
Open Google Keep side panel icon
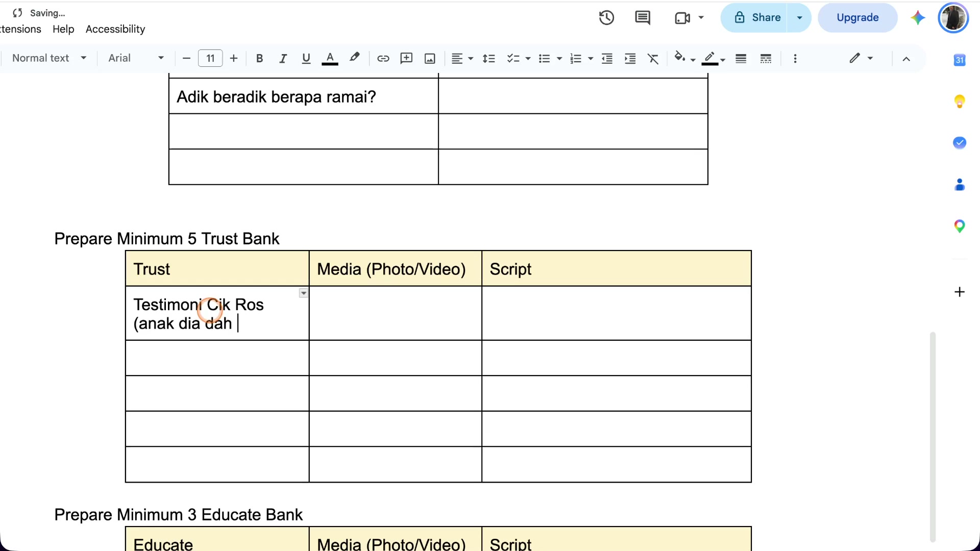pyautogui.click(x=960, y=102)
